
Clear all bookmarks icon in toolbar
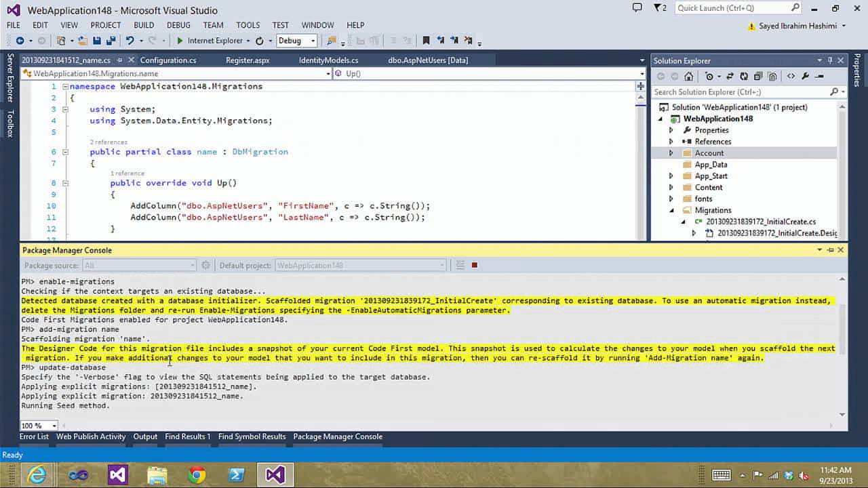[469, 41]
